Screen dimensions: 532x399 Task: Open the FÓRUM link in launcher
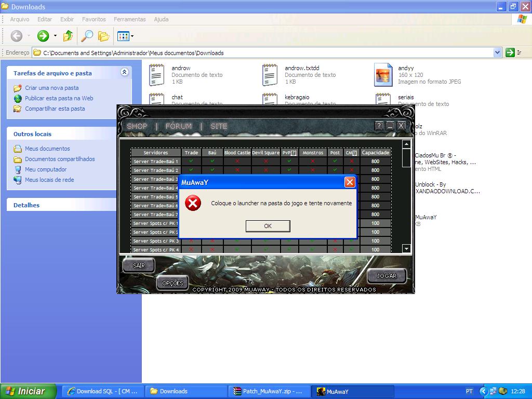point(178,126)
